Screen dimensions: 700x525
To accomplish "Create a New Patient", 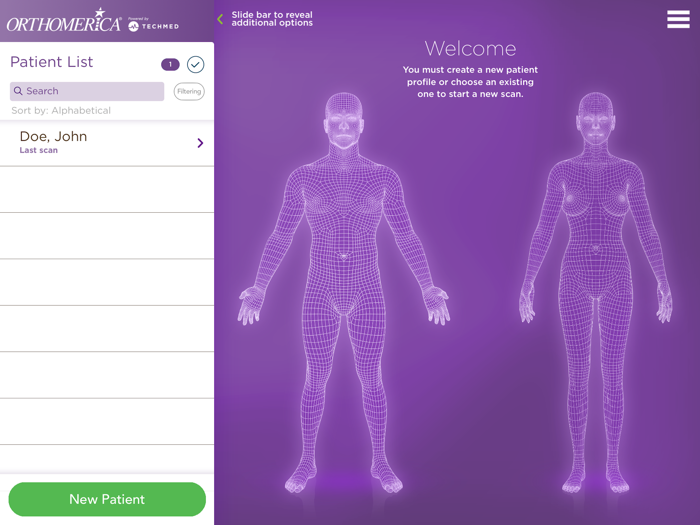I will 107,499.
